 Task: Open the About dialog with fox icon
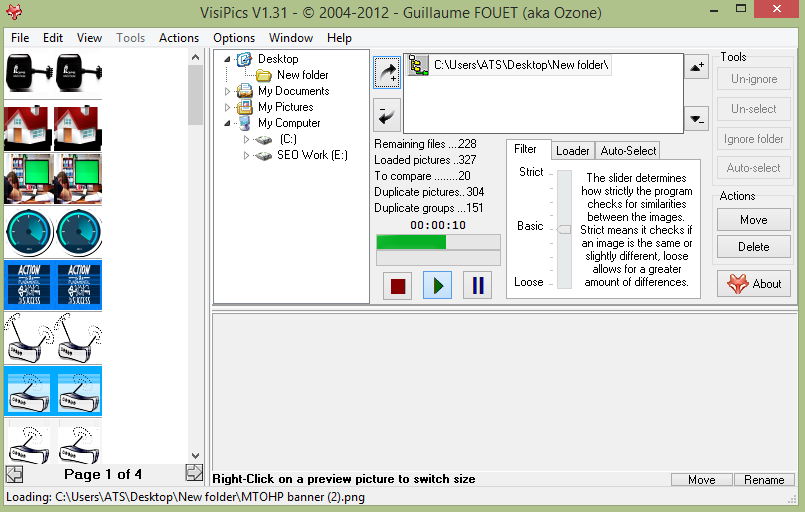pyautogui.click(x=754, y=283)
